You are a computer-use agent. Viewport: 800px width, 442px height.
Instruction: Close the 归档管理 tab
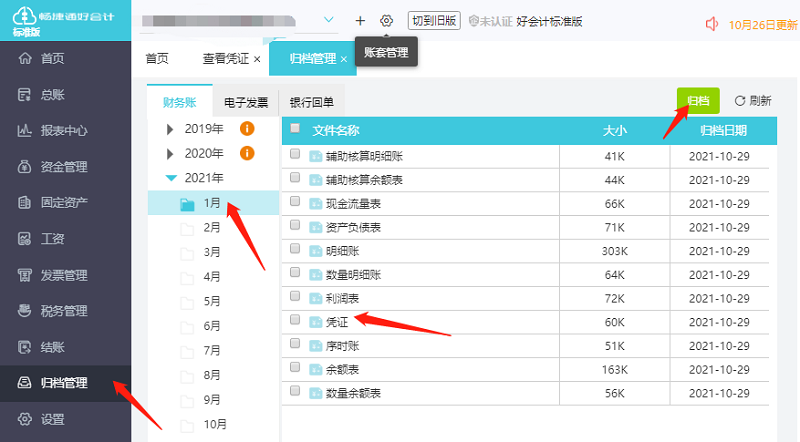(x=344, y=59)
